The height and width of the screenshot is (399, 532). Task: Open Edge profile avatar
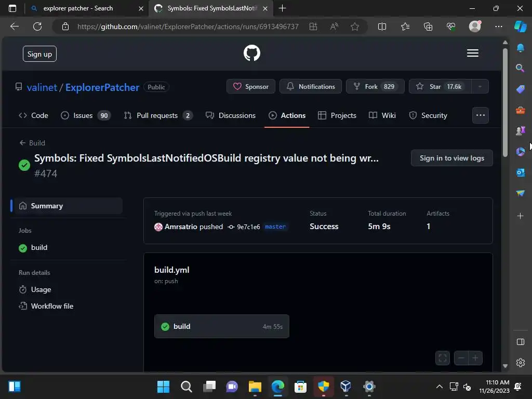[475, 26]
